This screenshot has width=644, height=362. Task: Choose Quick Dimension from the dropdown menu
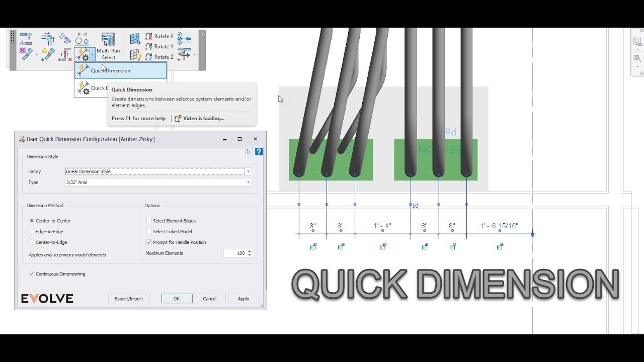coord(120,71)
